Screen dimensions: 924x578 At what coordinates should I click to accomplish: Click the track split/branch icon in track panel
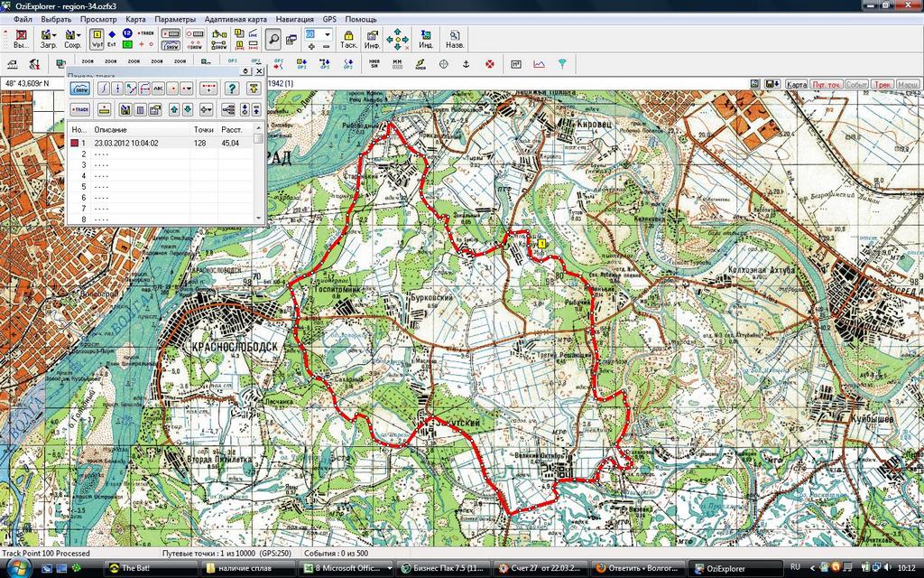228,109
